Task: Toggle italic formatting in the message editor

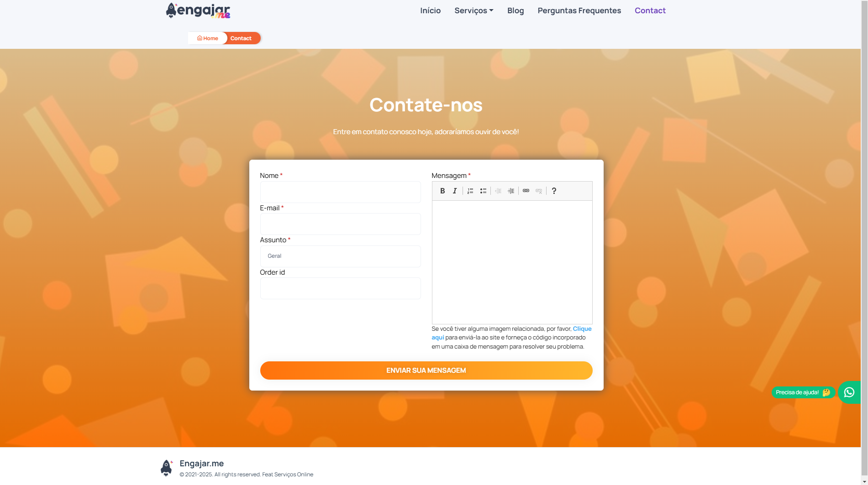Action: [455, 191]
